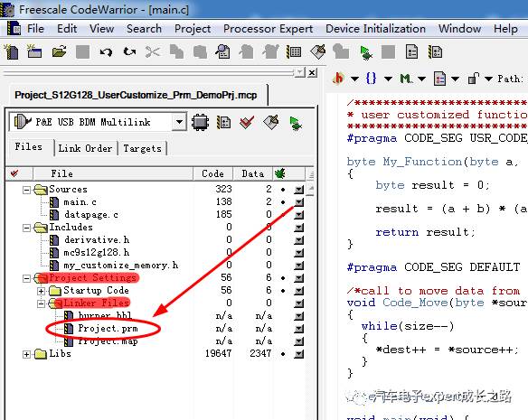
Task: Collapse the Includes folder
Action: (x=26, y=229)
